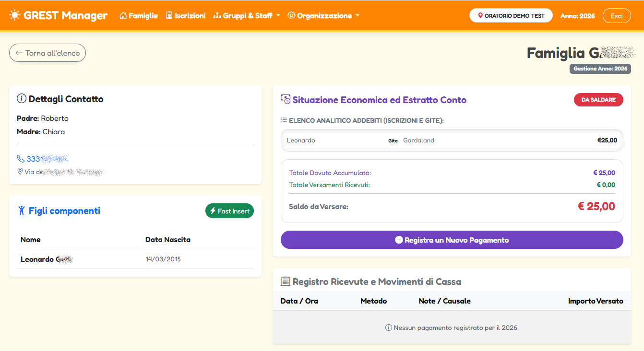
Task: Click the Metodo column header
Action: pos(374,301)
